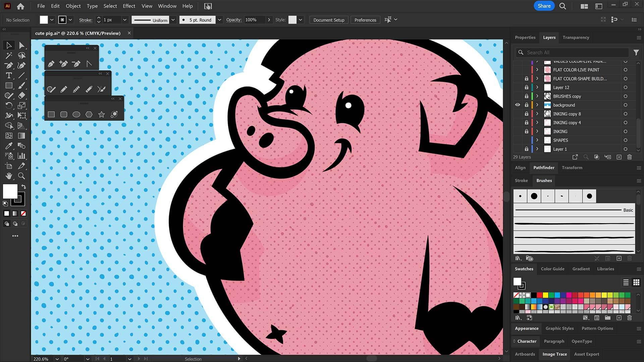Pick the yellow swatch in Swatches panel
Image resolution: width=644 pixels, height=362 pixels.
click(x=546, y=295)
